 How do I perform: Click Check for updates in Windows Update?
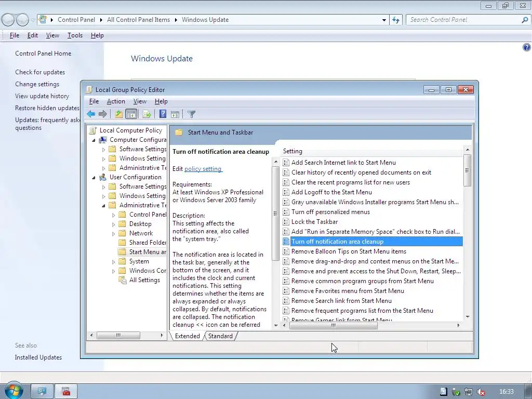coord(40,72)
